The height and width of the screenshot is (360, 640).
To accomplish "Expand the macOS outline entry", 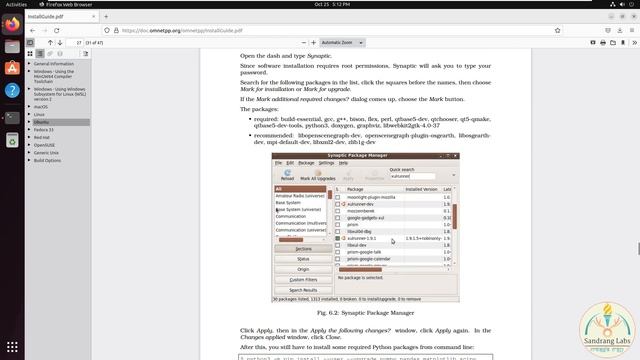I will (x=29, y=107).
